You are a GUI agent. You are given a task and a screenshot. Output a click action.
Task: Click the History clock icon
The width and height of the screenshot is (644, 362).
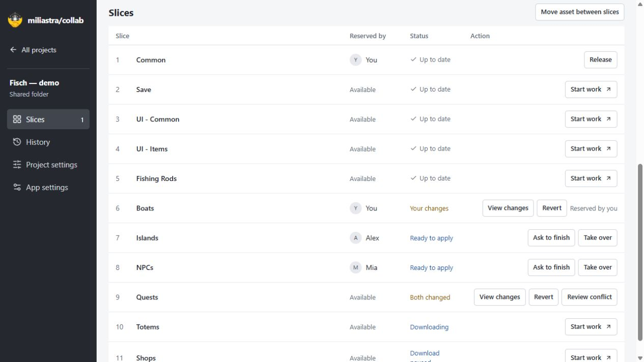(17, 142)
